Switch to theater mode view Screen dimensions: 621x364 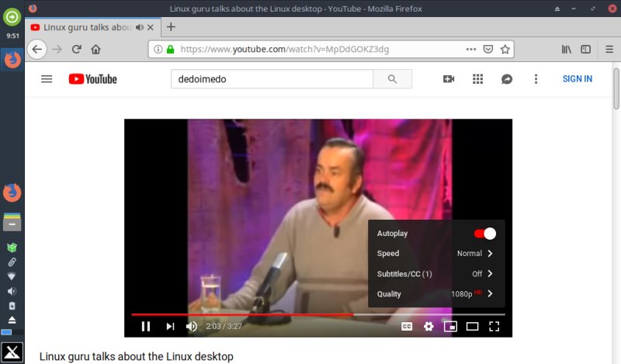tap(472, 326)
